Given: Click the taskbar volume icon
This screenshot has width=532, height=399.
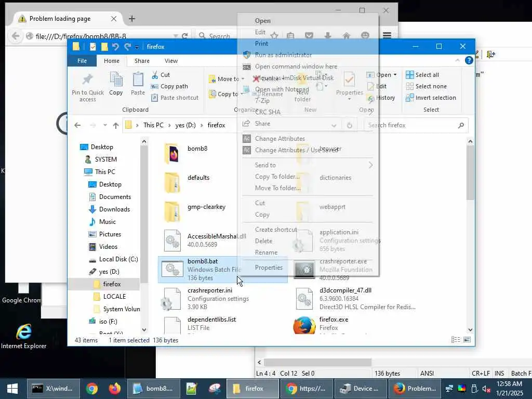Looking at the screenshot, I should point(486,389).
